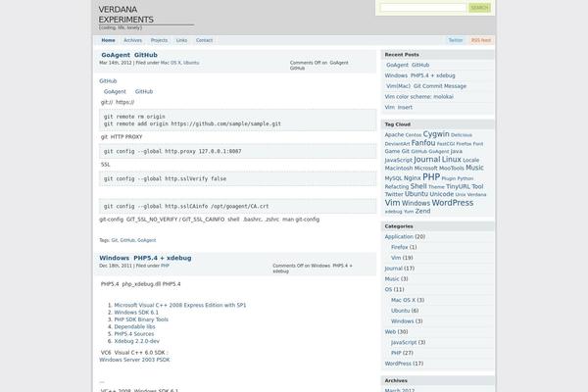Screen dimensions: 588x392
Task: Open PHP category under second post date
Action: 165,266
